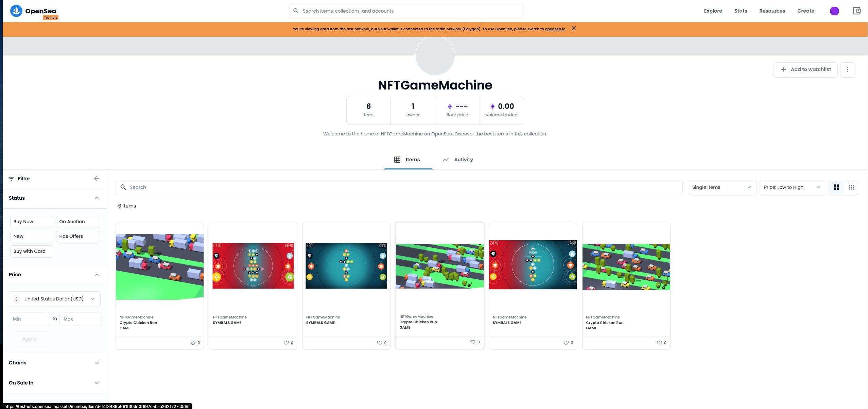The height and width of the screenshot is (409, 868).
Task: Open the Create page
Action: click(x=805, y=11)
